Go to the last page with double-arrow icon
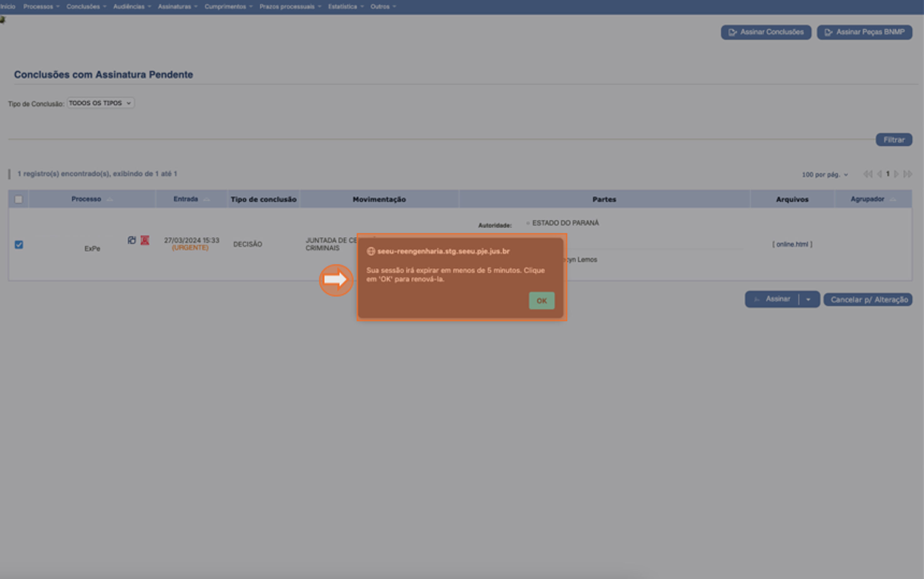The width and height of the screenshot is (924, 579). click(908, 174)
